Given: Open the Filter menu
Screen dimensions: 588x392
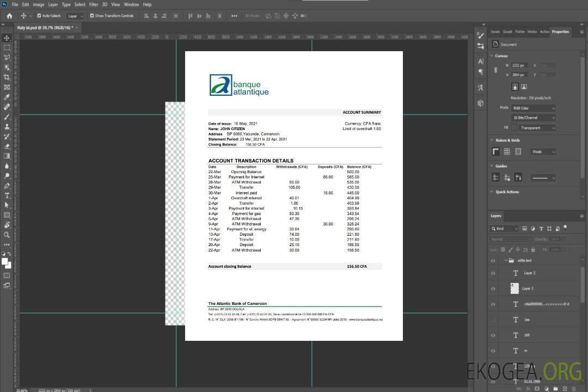Looking at the screenshot, I should 94,4.
